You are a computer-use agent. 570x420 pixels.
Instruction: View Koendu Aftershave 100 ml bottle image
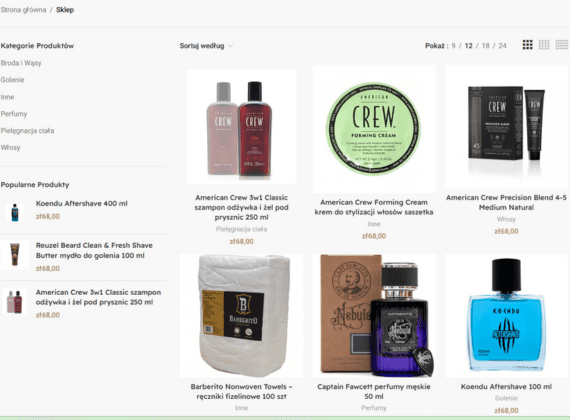pos(506,316)
